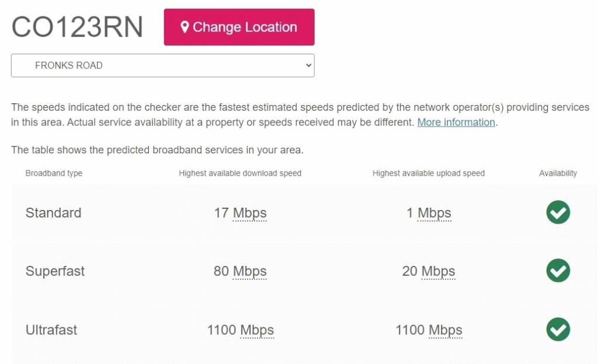Open the More information link
The height and width of the screenshot is (364, 598).
pos(456,123)
